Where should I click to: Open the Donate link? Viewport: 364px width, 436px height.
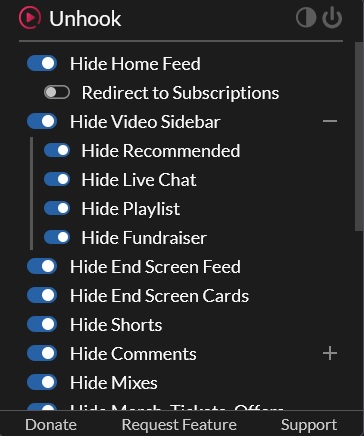(x=51, y=425)
